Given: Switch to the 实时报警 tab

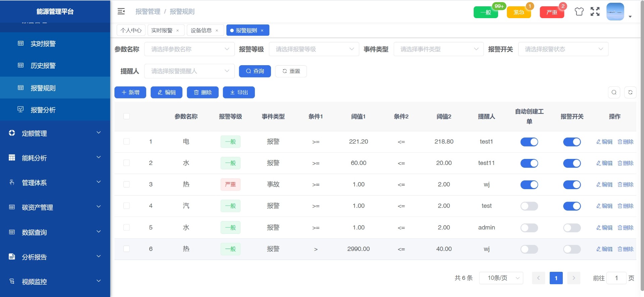Looking at the screenshot, I should click(x=162, y=31).
